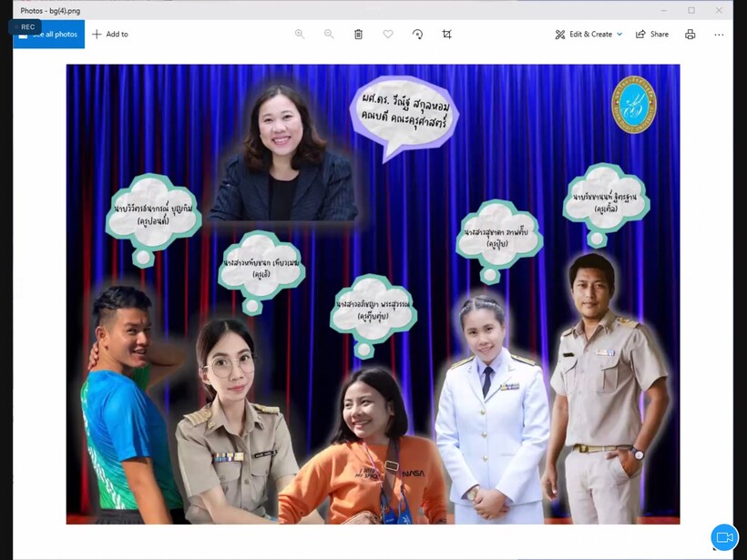Screen dimensions: 747x560
Task: Close the Photos window
Action: pos(719,10)
